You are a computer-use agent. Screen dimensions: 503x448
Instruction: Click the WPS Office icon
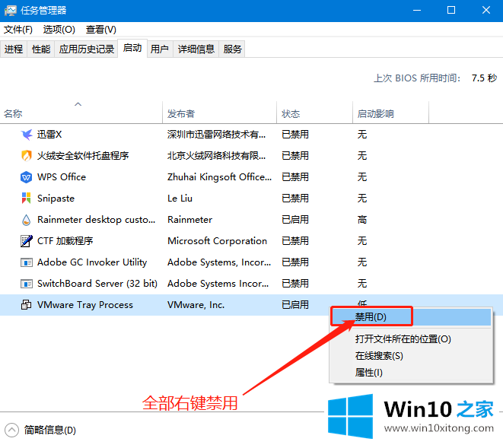coord(27,177)
